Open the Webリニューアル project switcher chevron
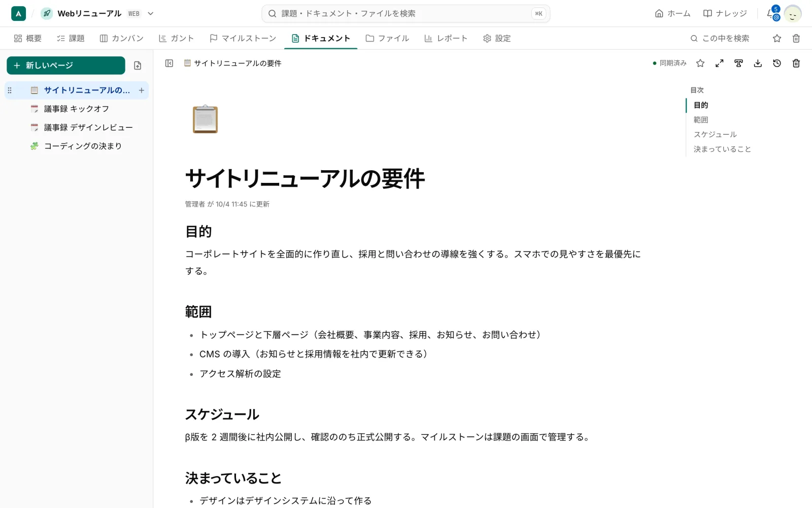The width and height of the screenshot is (812, 508). (x=150, y=14)
